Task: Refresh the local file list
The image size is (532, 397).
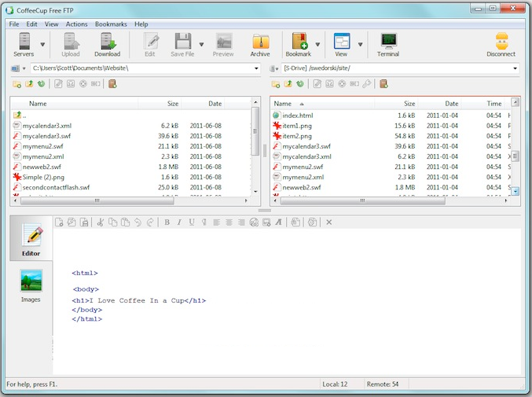Action: [x=42, y=84]
